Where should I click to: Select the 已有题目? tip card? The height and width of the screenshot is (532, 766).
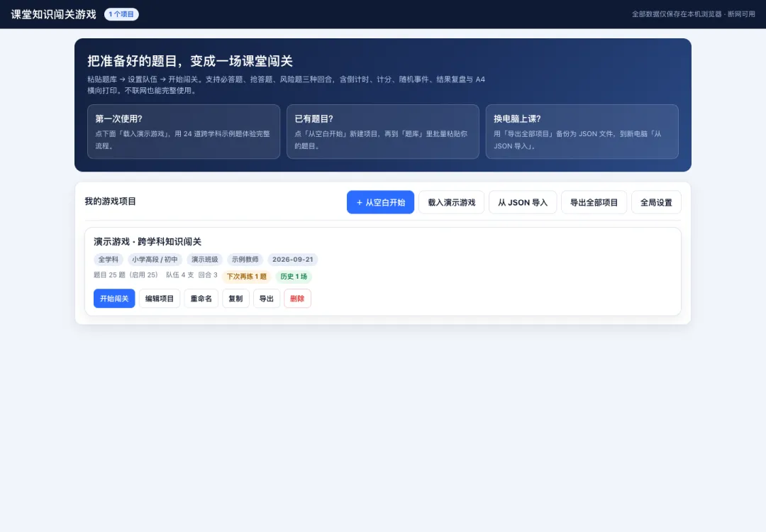point(382,131)
